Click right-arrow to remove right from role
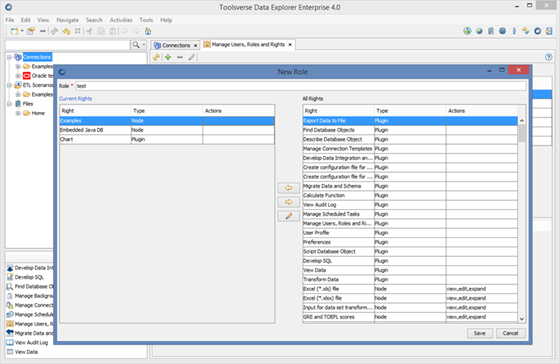The image size is (560, 364). point(289,202)
